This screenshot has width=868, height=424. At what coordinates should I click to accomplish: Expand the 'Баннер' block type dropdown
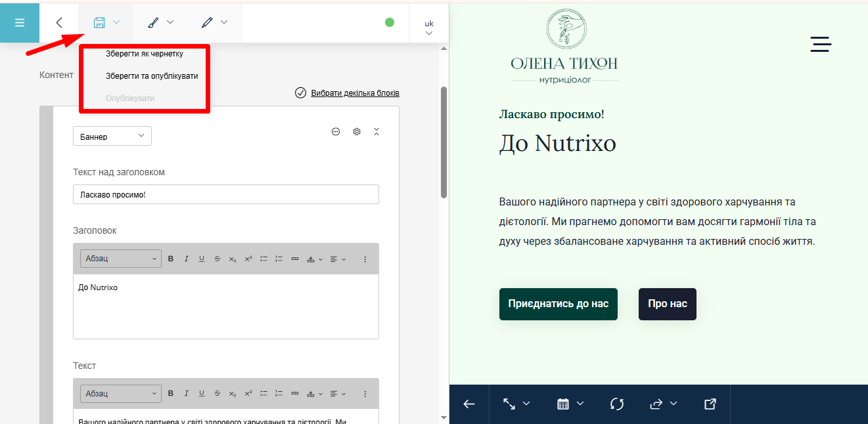pos(112,137)
